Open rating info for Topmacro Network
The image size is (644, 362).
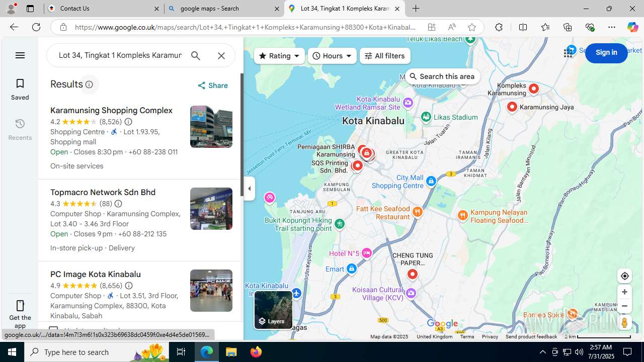click(x=118, y=204)
